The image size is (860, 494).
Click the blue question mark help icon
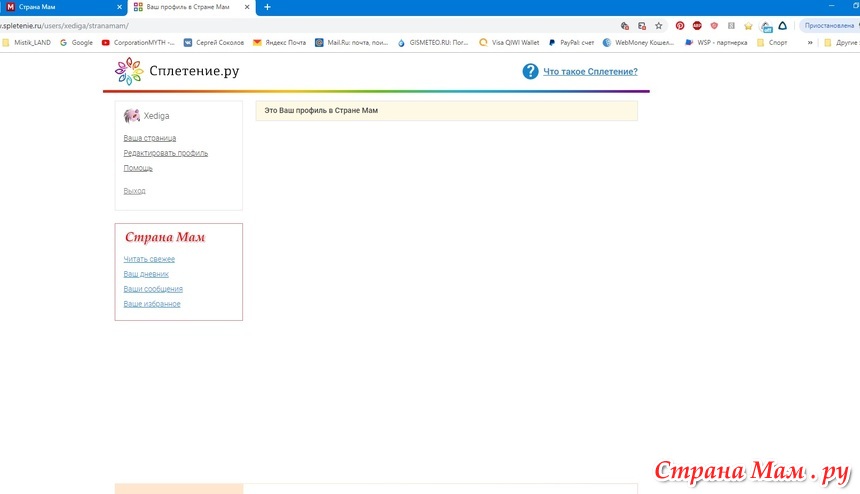point(530,71)
